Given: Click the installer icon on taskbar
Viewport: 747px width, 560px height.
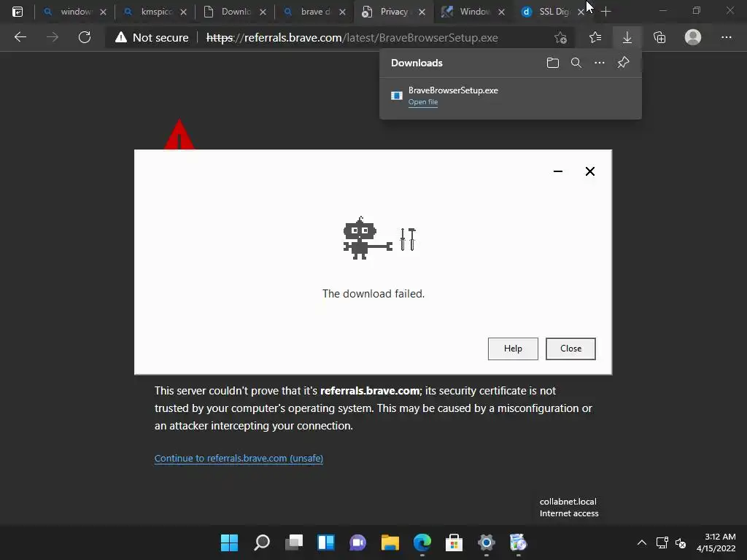Looking at the screenshot, I should tap(519, 542).
